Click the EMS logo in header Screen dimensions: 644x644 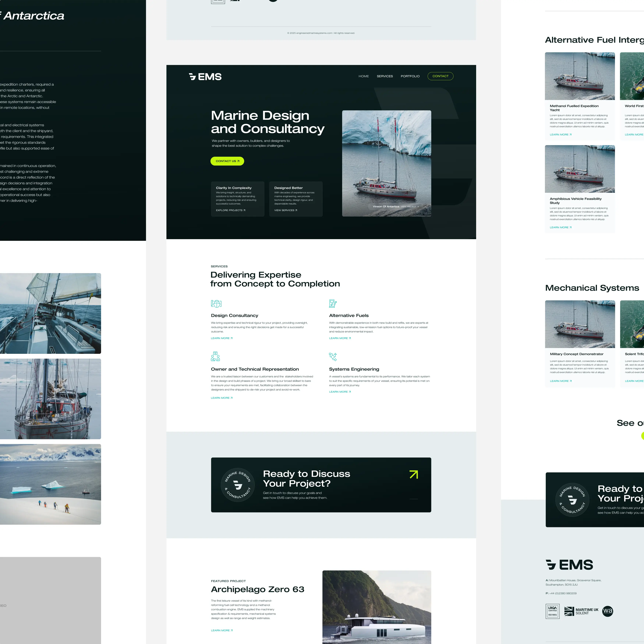[205, 77]
